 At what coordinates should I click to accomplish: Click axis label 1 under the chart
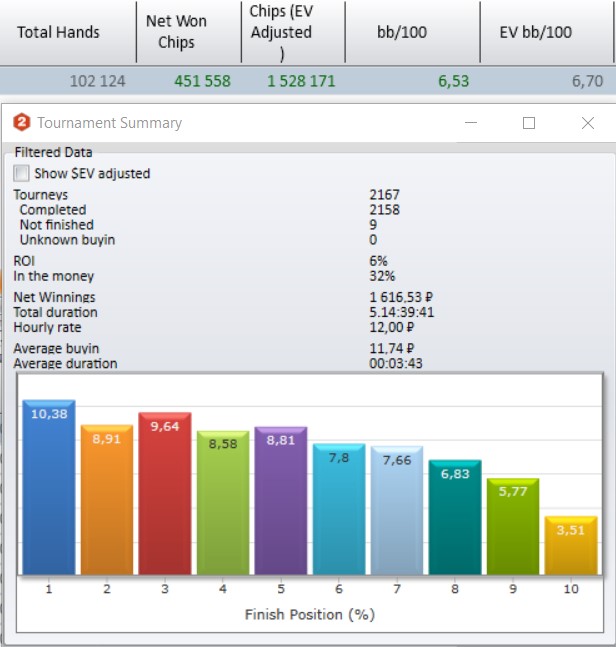[x=49, y=589]
